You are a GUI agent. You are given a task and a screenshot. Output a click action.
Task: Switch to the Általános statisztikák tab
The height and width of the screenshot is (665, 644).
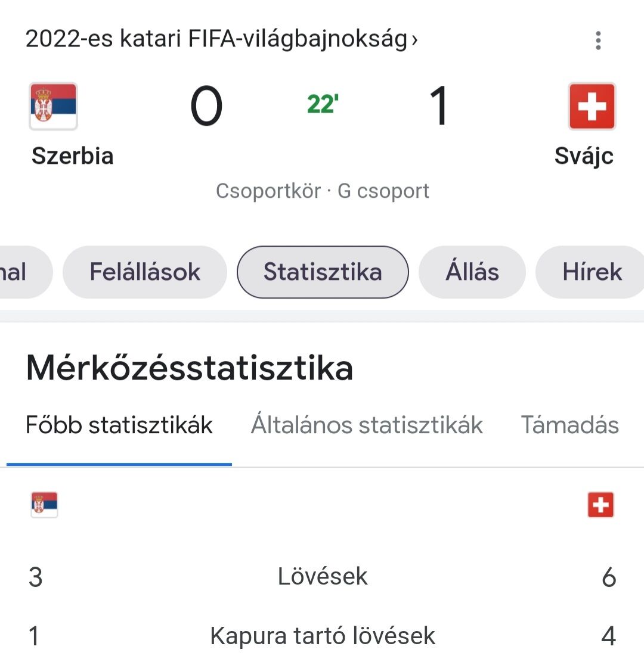point(367,425)
